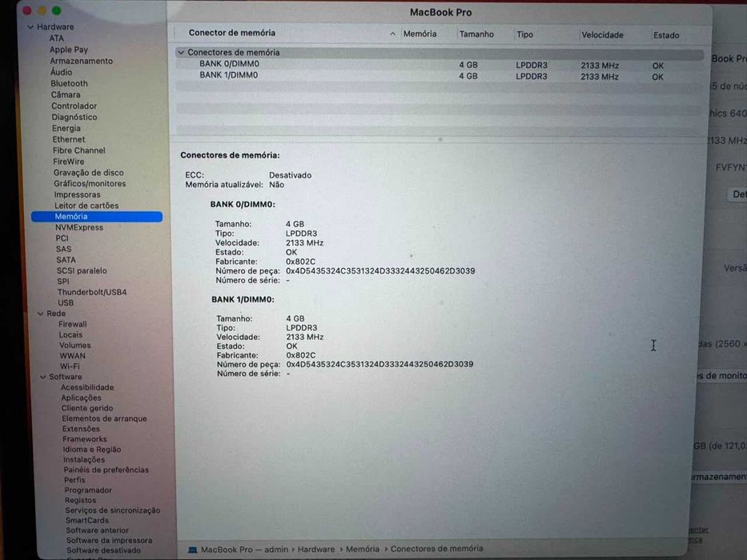Open Registos in Software list
The image size is (747, 560).
80,500
